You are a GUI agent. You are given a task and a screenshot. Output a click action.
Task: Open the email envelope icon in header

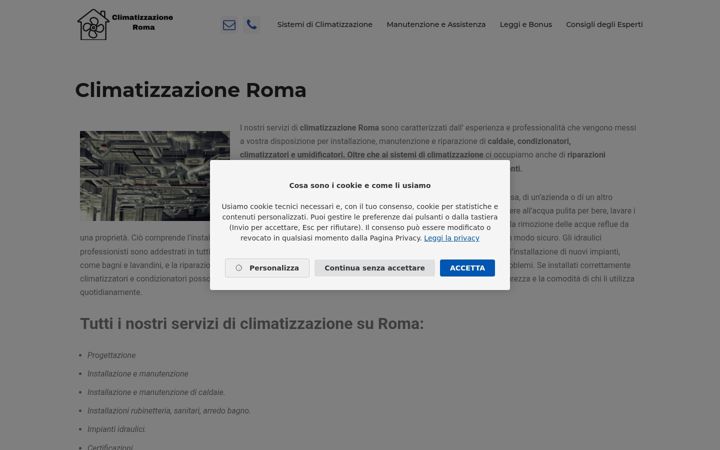point(229,25)
